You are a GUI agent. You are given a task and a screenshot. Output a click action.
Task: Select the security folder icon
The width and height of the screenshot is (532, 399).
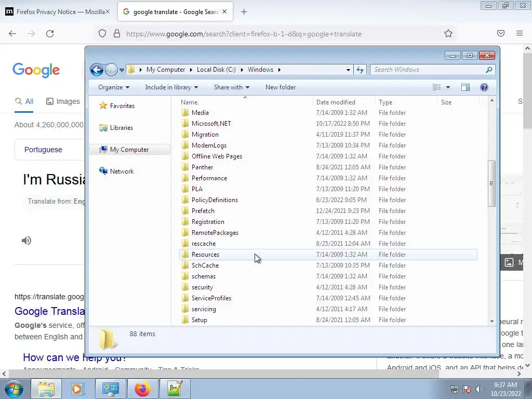tap(185, 287)
